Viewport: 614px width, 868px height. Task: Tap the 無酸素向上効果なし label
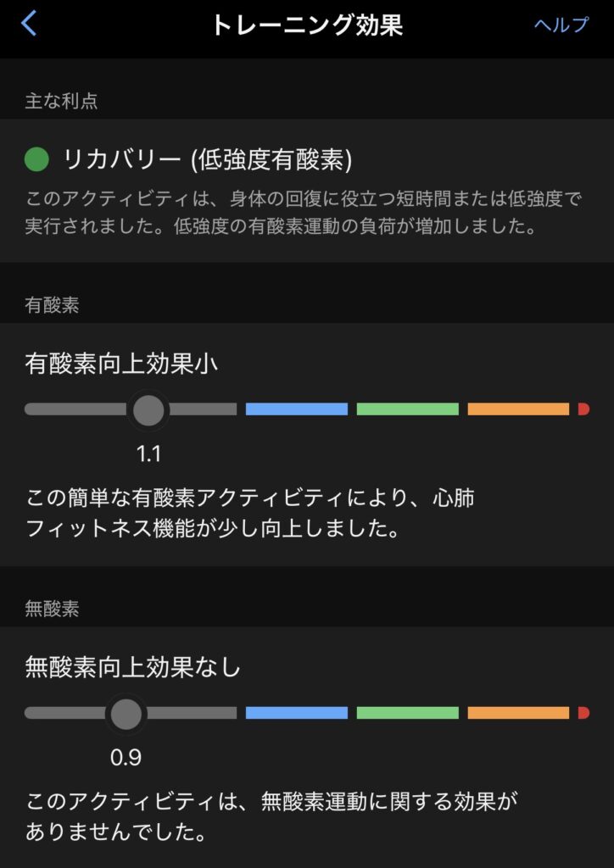tap(133, 668)
